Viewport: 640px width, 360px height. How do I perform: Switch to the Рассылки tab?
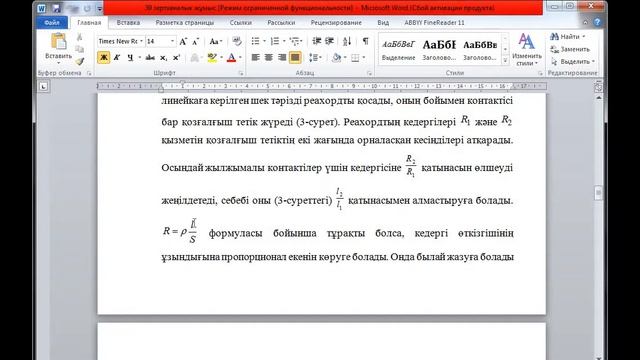pos(281,22)
